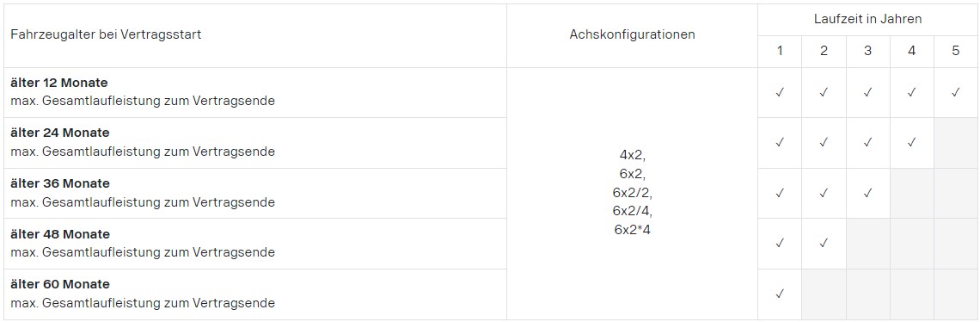This screenshot has height=322, width=980.
Task: Click checkmark for älter 60 Monate, year 1
Action: coord(780,294)
